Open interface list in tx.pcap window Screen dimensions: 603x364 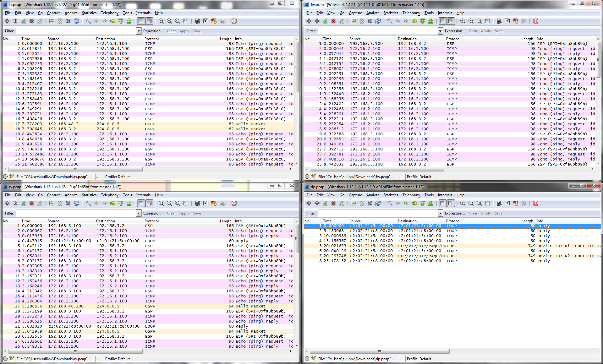click(7, 21)
